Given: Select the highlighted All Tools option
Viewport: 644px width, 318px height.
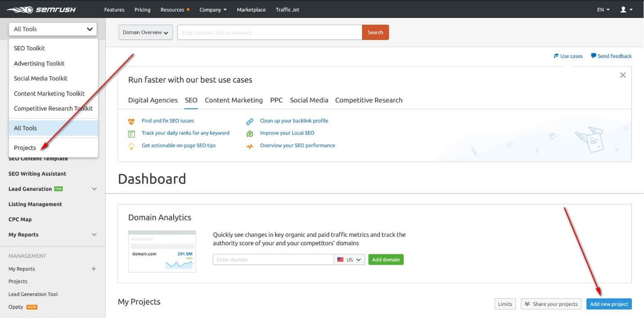Looking at the screenshot, I should [x=53, y=128].
